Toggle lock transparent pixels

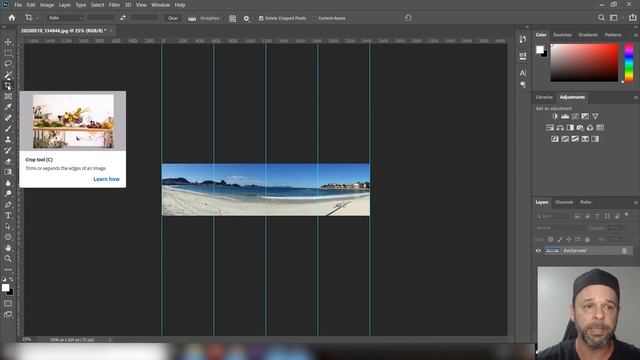[551, 239]
